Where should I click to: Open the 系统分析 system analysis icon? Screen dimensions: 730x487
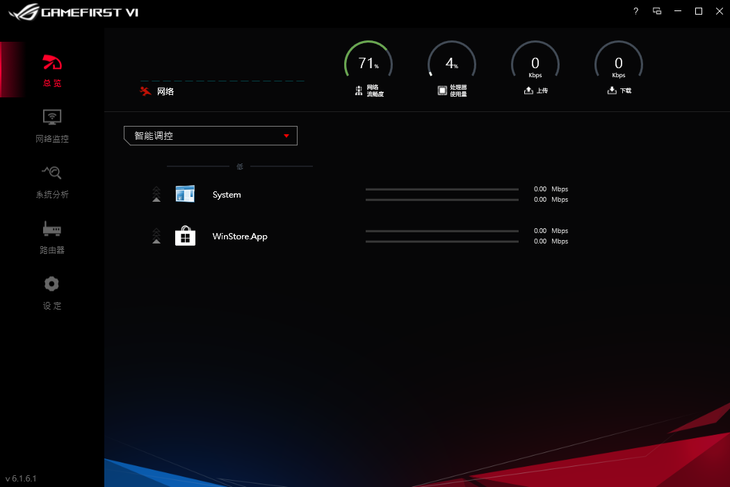[x=52, y=173]
